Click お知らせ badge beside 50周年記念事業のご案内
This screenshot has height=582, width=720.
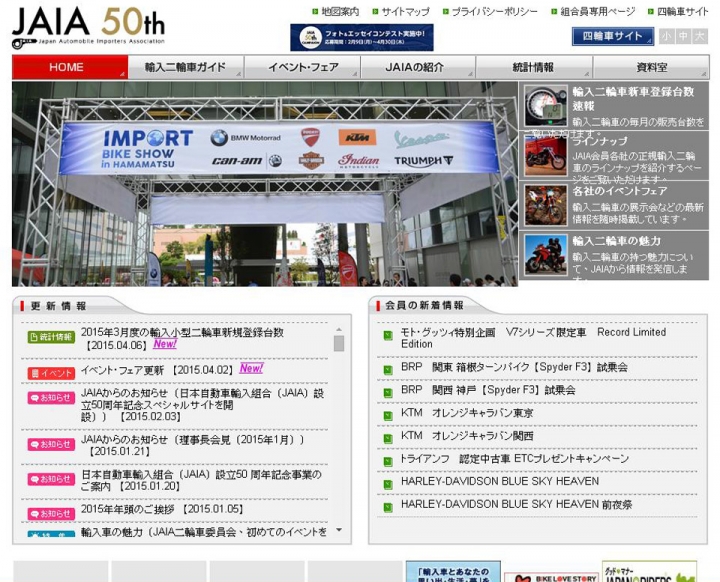pyautogui.click(x=51, y=479)
